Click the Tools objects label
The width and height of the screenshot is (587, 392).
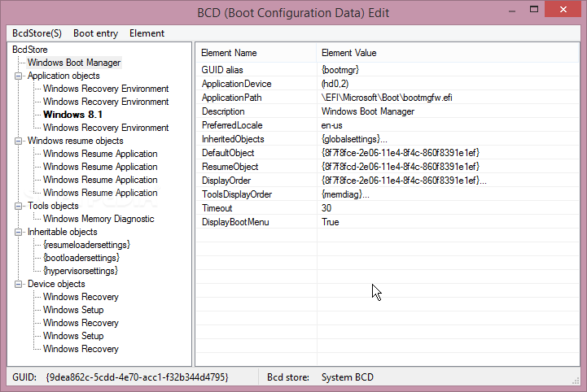click(53, 206)
